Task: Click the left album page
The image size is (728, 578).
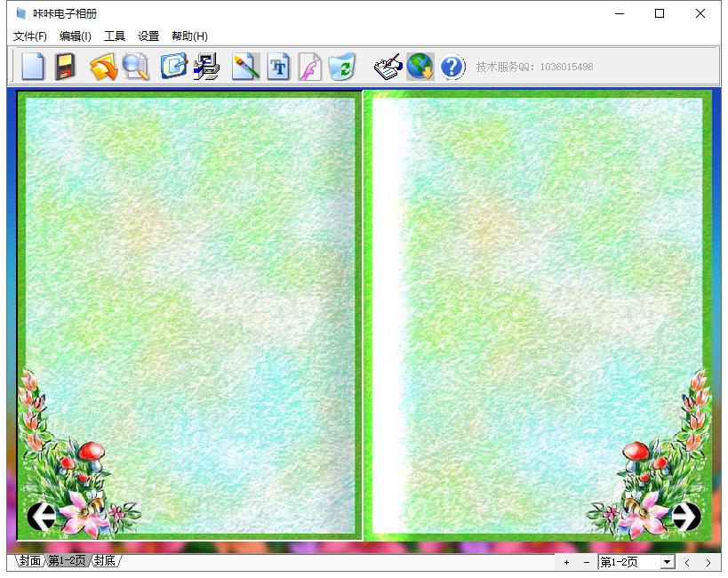Action: coord(189,316)
